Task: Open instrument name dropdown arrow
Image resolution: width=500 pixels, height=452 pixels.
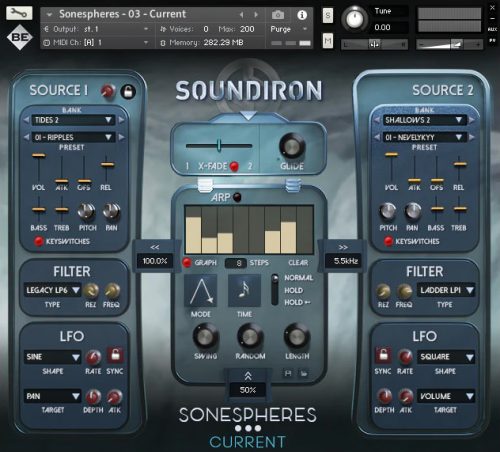Action: click(50, 15)
